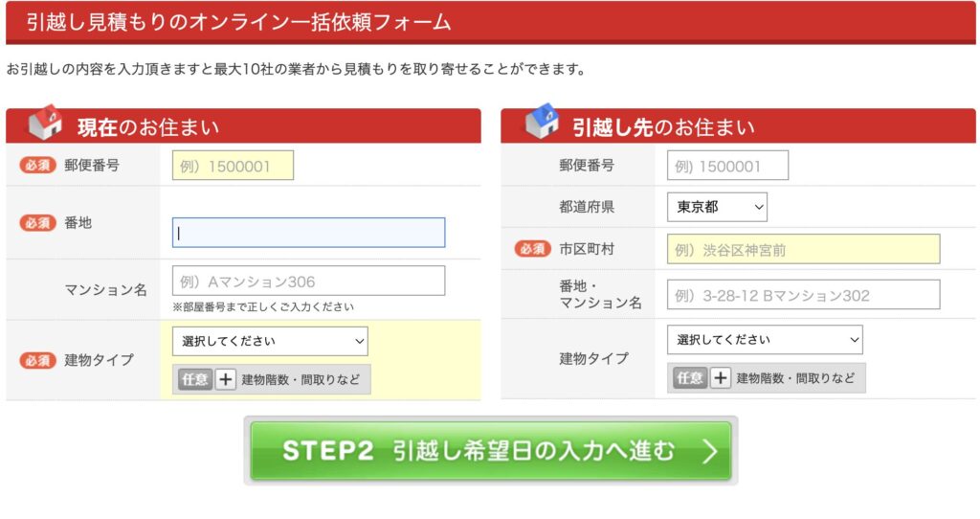This screenshot has height=519, width=980.
Task: Click the 任意 badge in the destination residence section
Action: (690, 377)
